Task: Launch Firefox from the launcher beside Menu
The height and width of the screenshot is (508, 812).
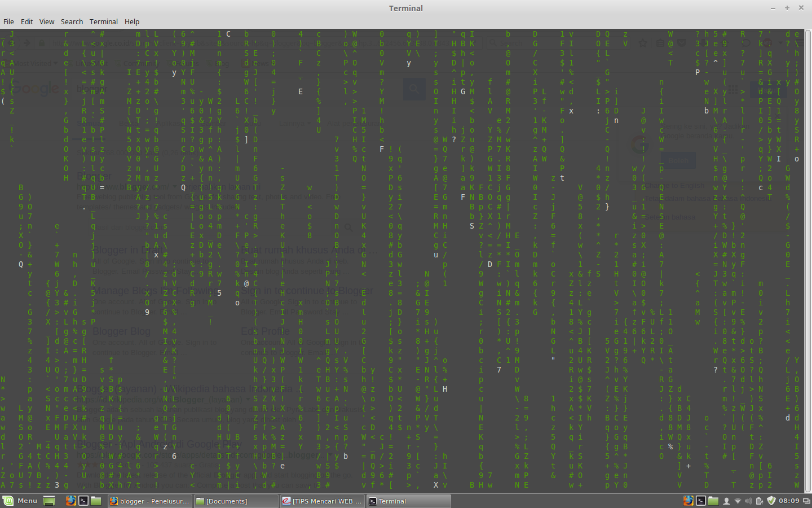Action: tap(70, 501)
